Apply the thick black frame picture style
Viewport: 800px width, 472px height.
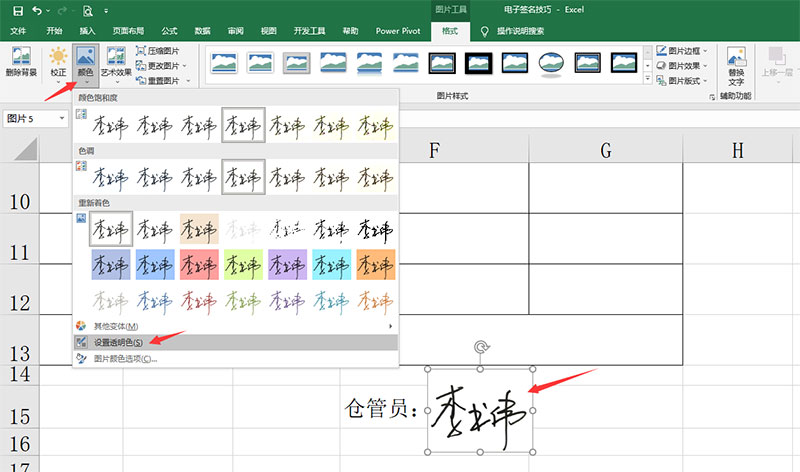point(479,63)
